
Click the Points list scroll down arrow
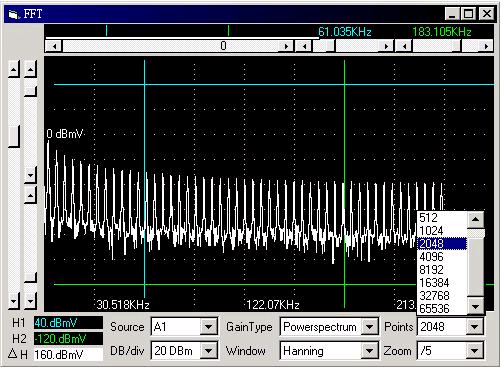click(x=475, y=307)
